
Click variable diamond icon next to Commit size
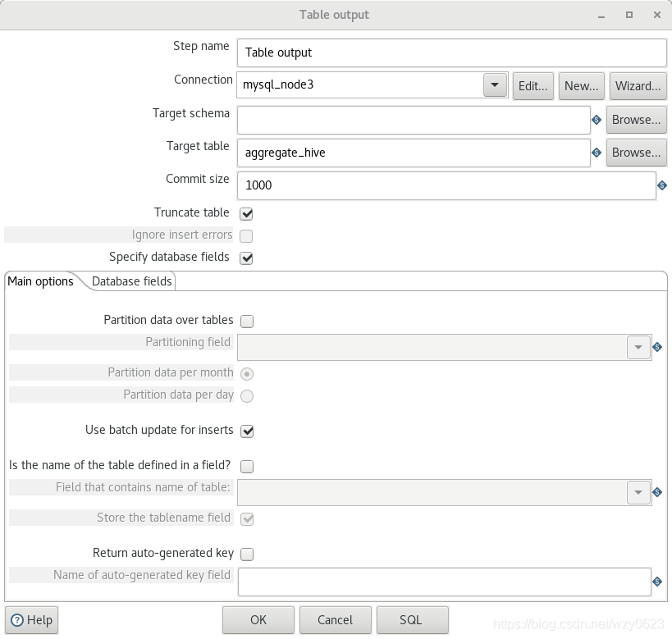click(661, 185)
